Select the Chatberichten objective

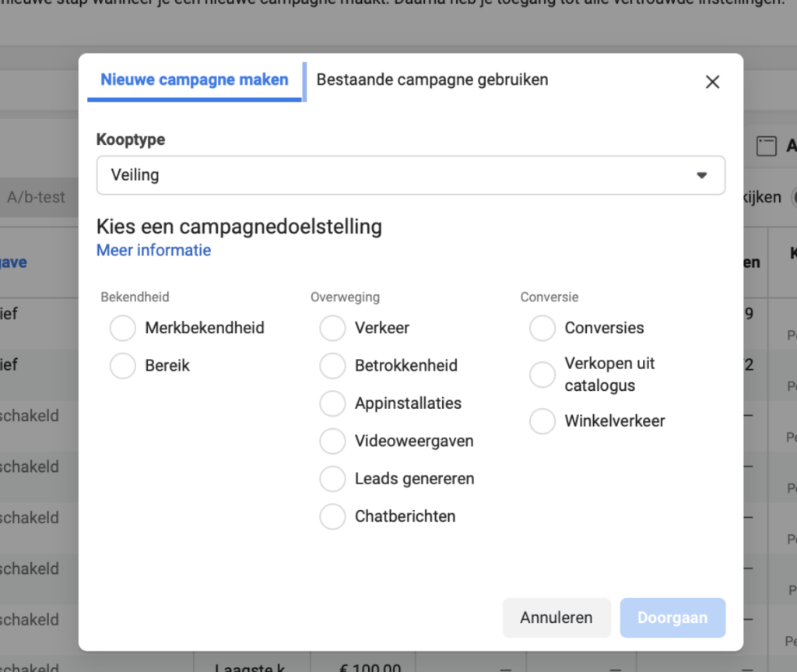tap(332, 516)
